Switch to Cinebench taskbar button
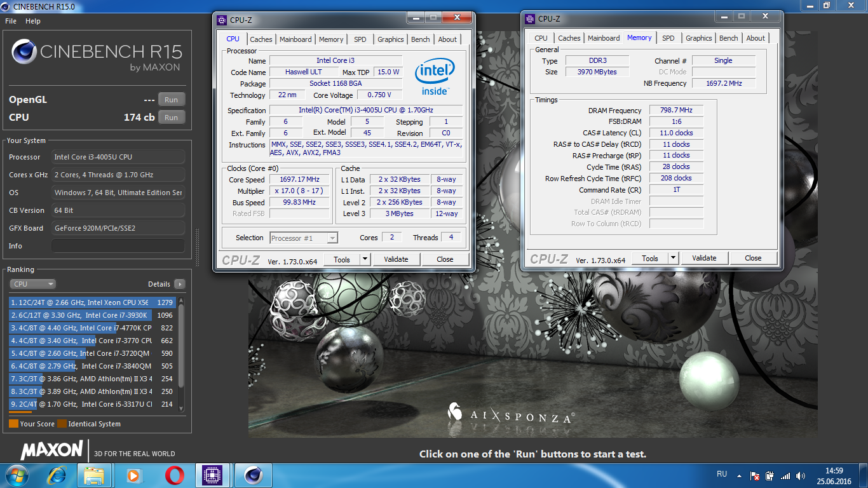The image size is (868, 488). (x=253, y=475)
